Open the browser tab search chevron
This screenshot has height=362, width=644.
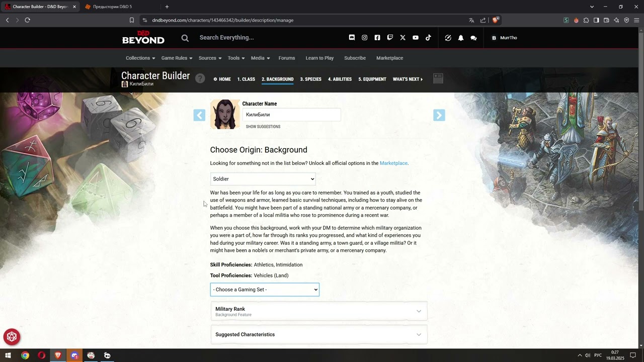[592, 7]
